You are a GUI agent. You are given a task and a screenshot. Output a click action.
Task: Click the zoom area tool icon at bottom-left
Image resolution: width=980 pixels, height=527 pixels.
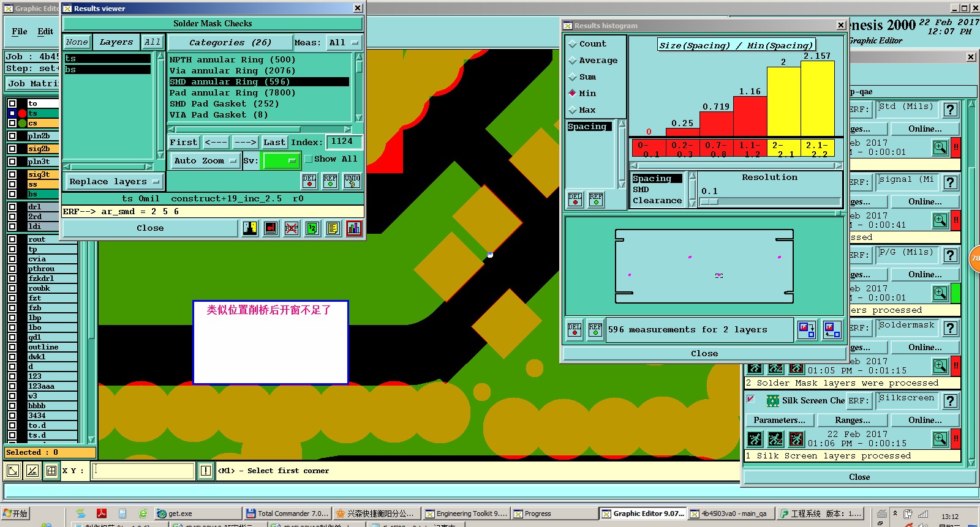tap(12, 471)
